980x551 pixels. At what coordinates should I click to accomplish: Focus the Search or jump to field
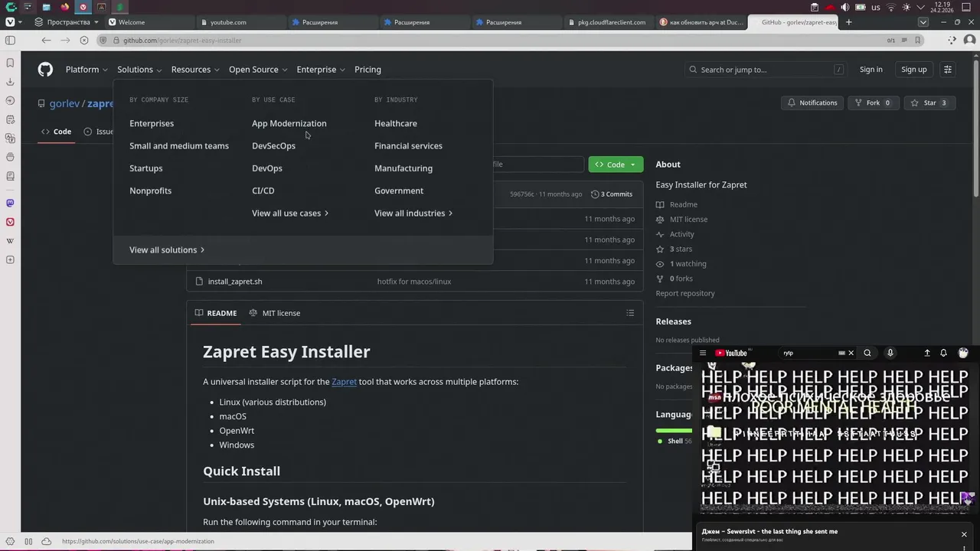coord(766,70)
